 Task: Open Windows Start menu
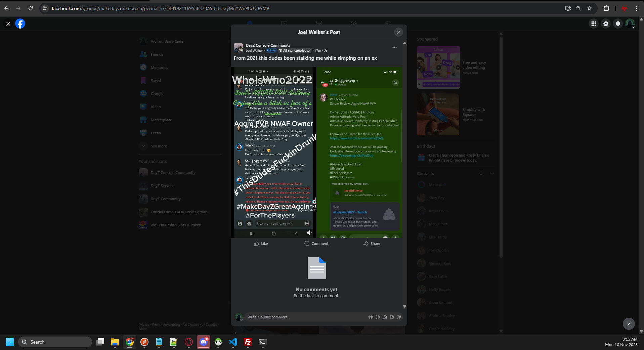10,342
